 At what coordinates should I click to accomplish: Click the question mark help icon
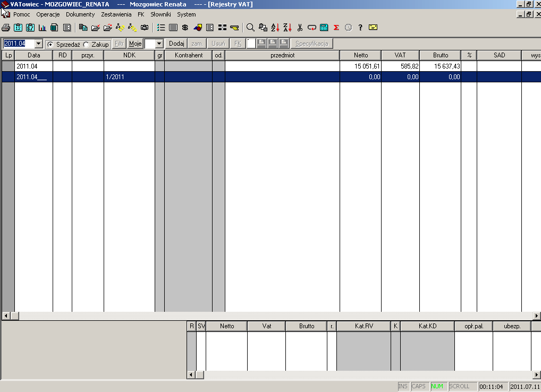pyautogui.click(x=360, y=28)
